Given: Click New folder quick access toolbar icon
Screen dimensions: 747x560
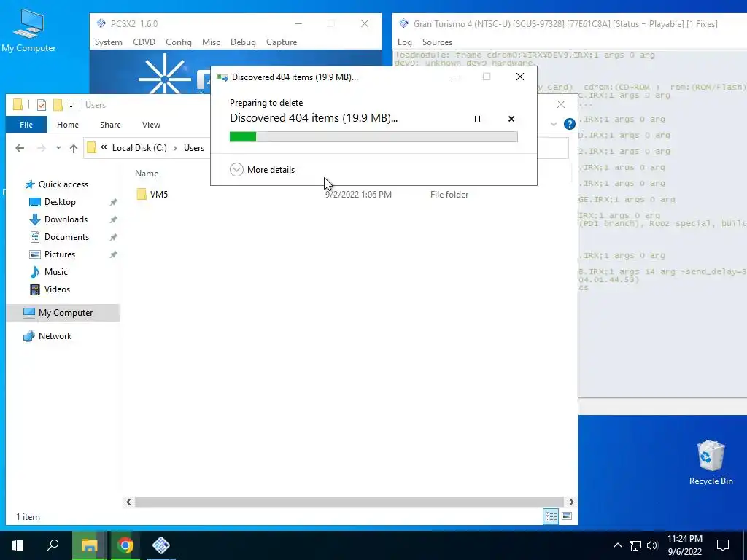Looking at the screenshot, I should point(58,105).
